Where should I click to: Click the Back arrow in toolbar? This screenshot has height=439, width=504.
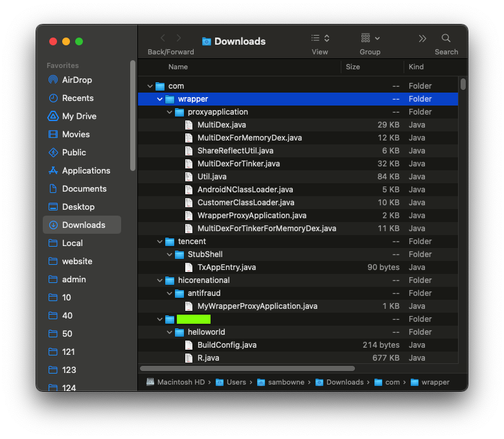[163, 38]
